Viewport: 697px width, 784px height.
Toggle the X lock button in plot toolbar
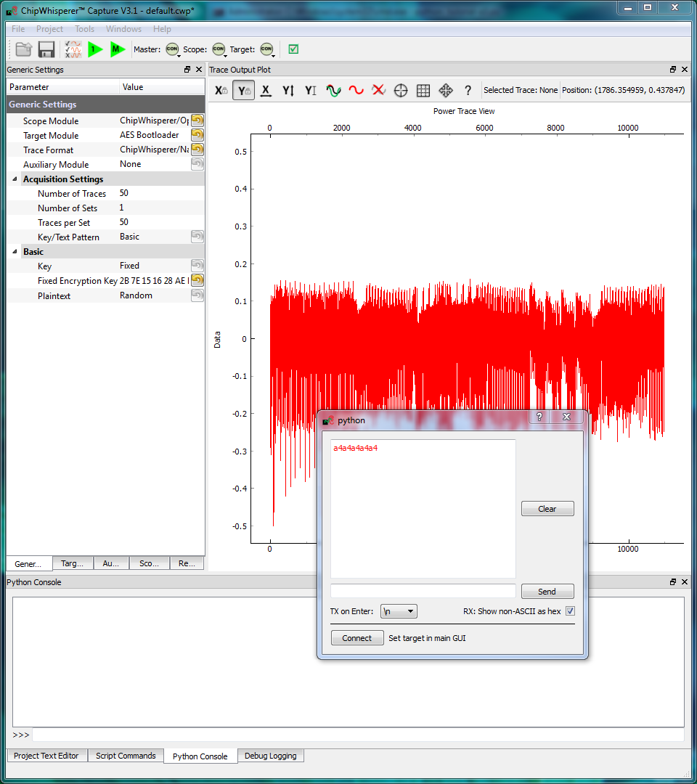point(221,91)
